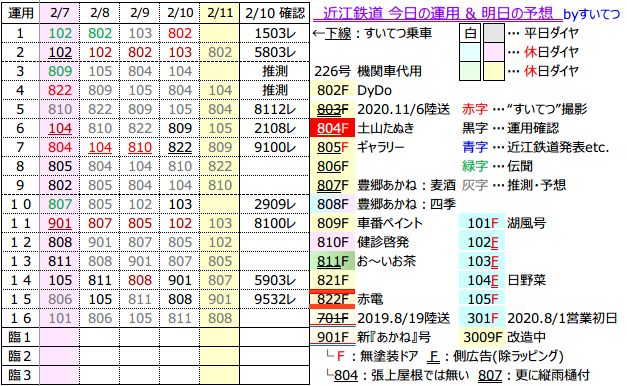Click red 822 in row 4 under 2/7
The height and width of the screenshot is (386, 627).
click(60, 90)
